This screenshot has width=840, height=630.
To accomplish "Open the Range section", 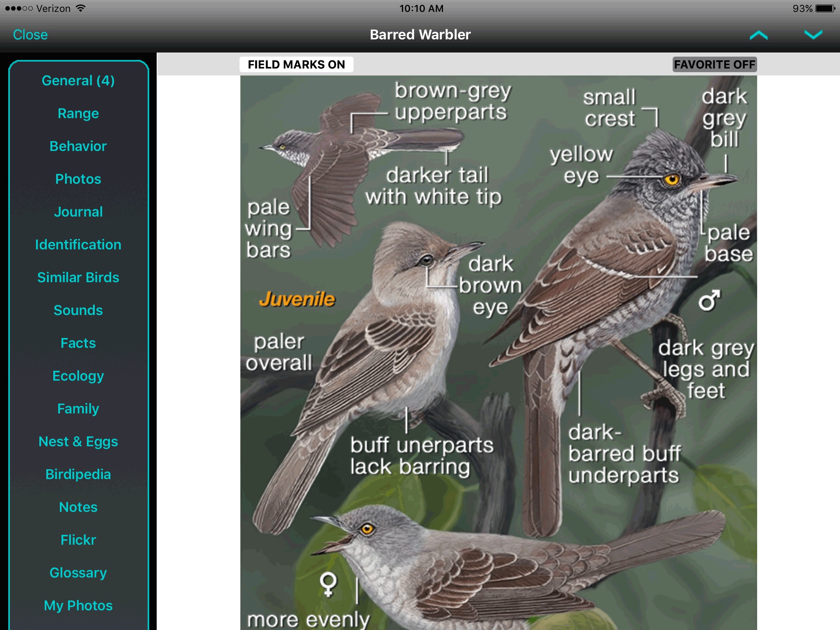I will click(78, 113).
